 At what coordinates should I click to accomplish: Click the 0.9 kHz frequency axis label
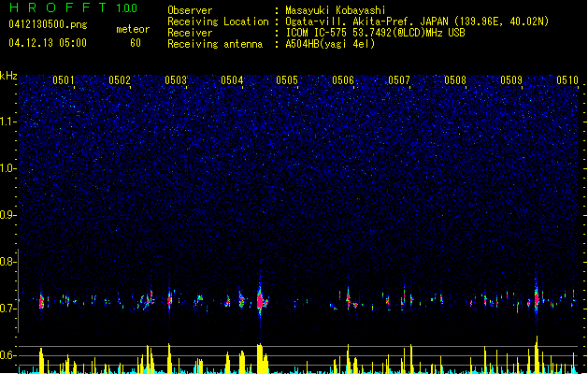(x=7, y=215)
